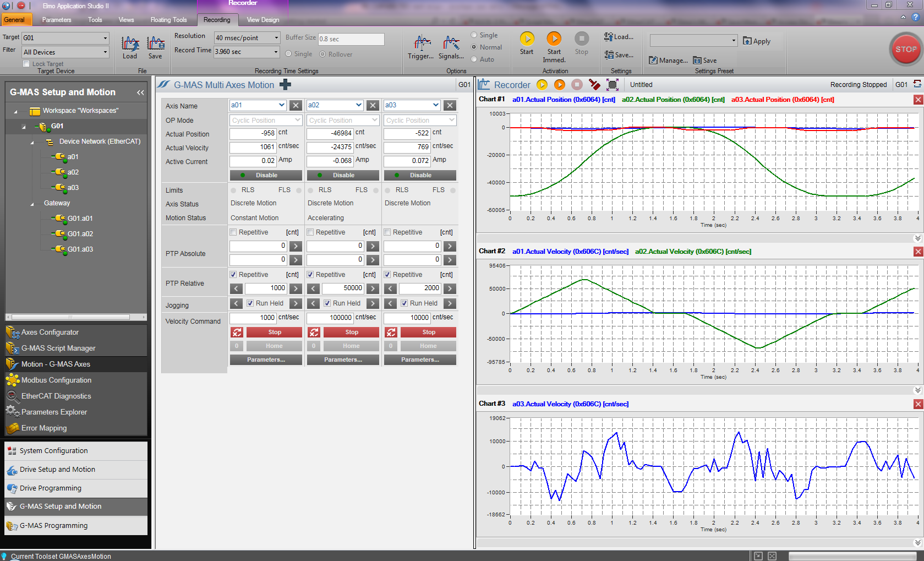Add an axis with the plus icon
924x561 pixels.
click(285, 85)
